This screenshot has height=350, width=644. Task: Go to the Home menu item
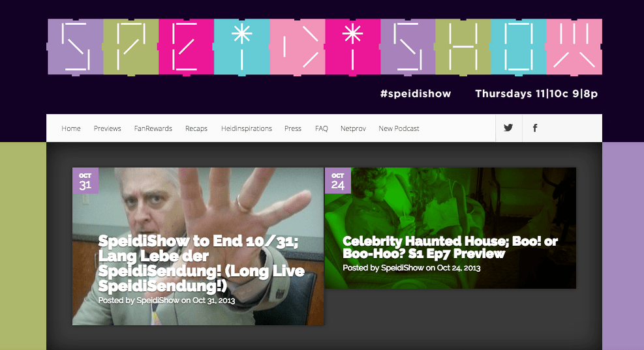71,128
